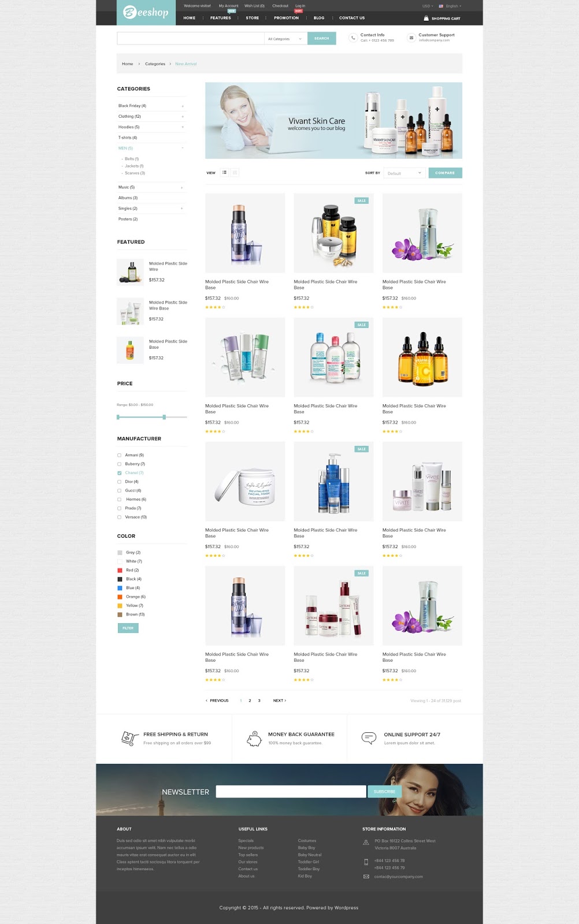The image size is (579, 924).
Task: Click the online support chat icon
Action: (x=369, y=738)
